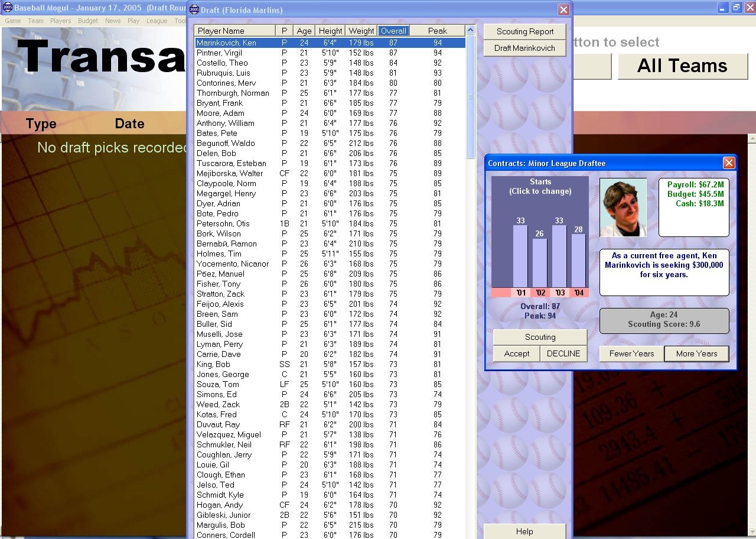Viewport: 756px width, 539px height.
Task: Click the Baseball Mogul title bar icon
Action: click(7, 8)
